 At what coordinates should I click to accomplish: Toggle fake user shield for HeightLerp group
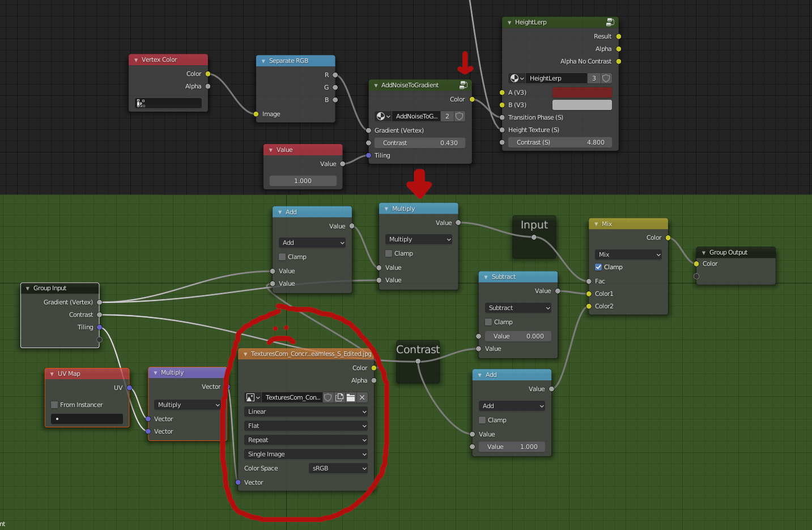click(x=606, y=78)
